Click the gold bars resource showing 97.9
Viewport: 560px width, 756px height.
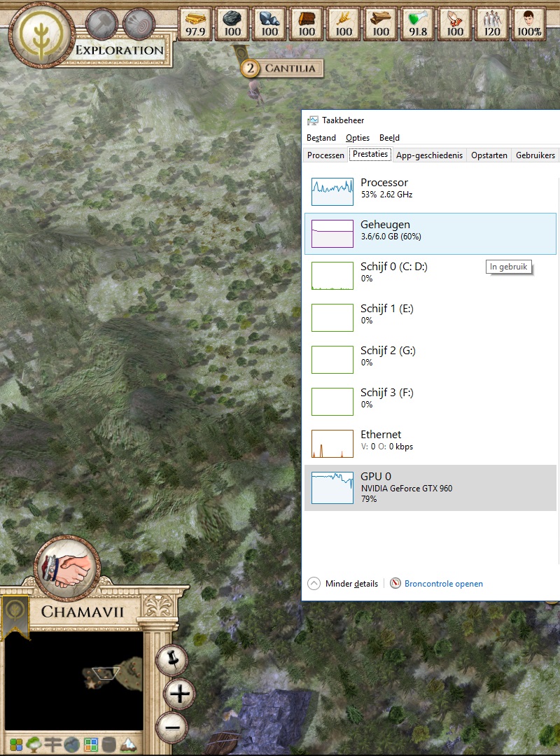click(195, 24)
